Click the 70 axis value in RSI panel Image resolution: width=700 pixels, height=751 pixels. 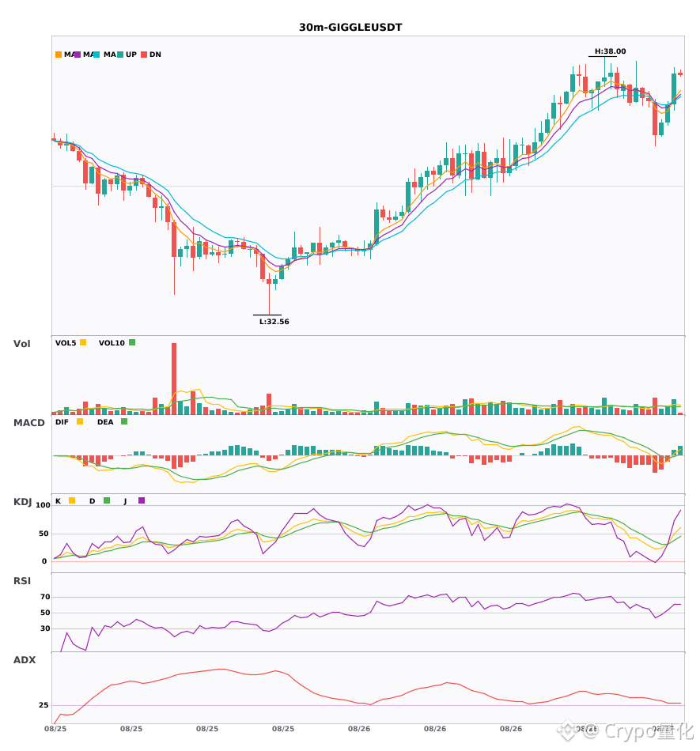[45, 597]
